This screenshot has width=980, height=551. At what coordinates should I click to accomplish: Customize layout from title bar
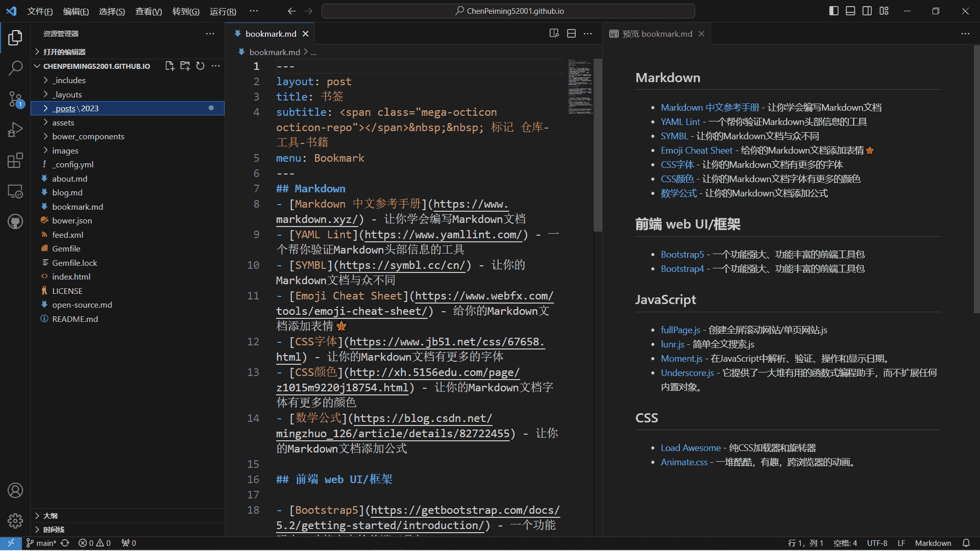tap(884, 11)
